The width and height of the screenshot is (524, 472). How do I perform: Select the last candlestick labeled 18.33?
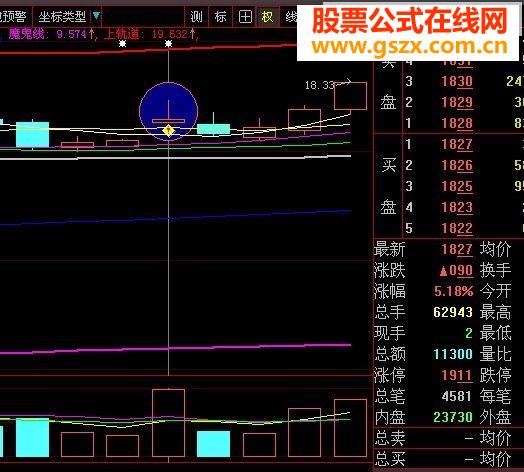[x=350, y=96]
